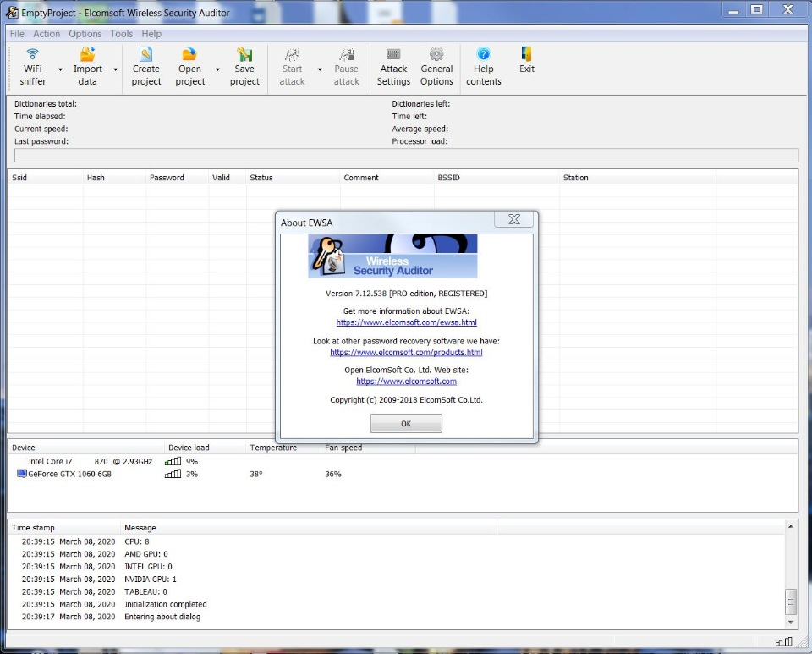Click the Create project icon
812x654 pixels.
point(146,54)
